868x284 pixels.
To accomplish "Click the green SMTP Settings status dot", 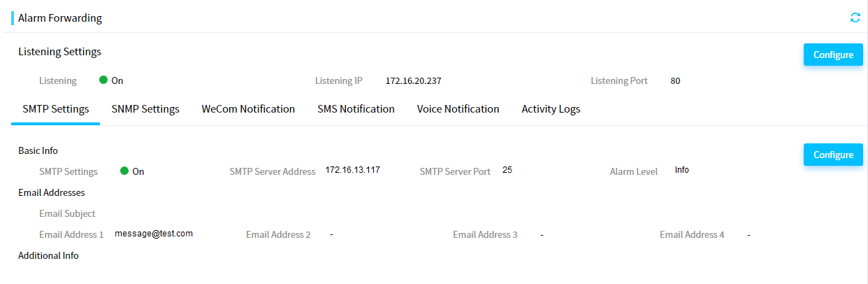I will (125, 171).
